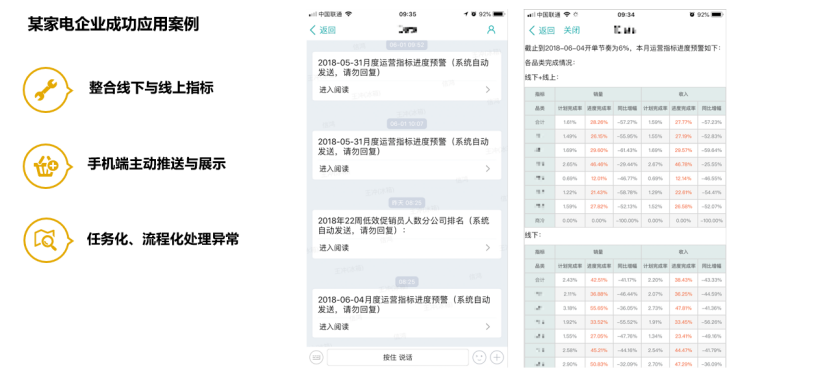Tap the 各品类完成情况: line in the report
829x377 pixels.
pos(549,63)
